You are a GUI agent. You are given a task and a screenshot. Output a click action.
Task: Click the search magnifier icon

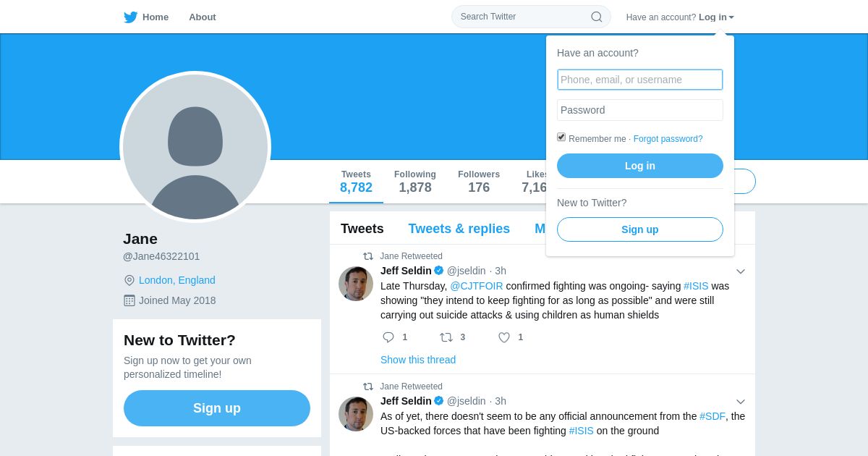(x=597, y=17)
